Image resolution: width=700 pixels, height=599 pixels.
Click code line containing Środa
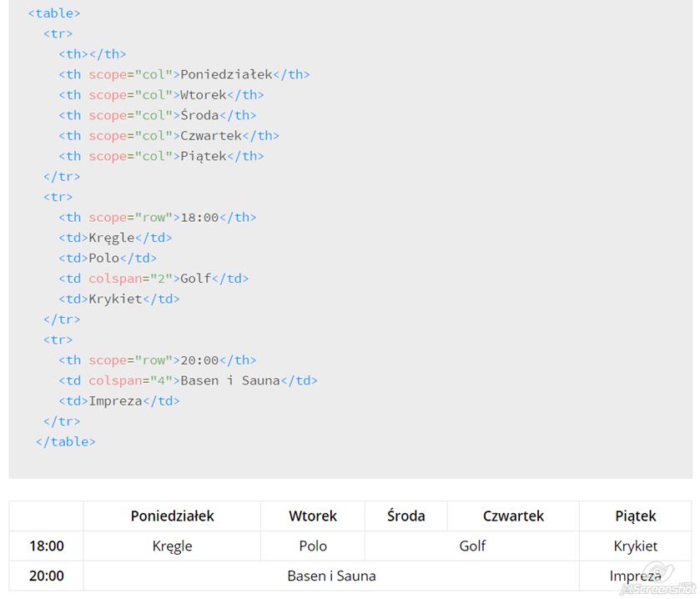[157, 115]
